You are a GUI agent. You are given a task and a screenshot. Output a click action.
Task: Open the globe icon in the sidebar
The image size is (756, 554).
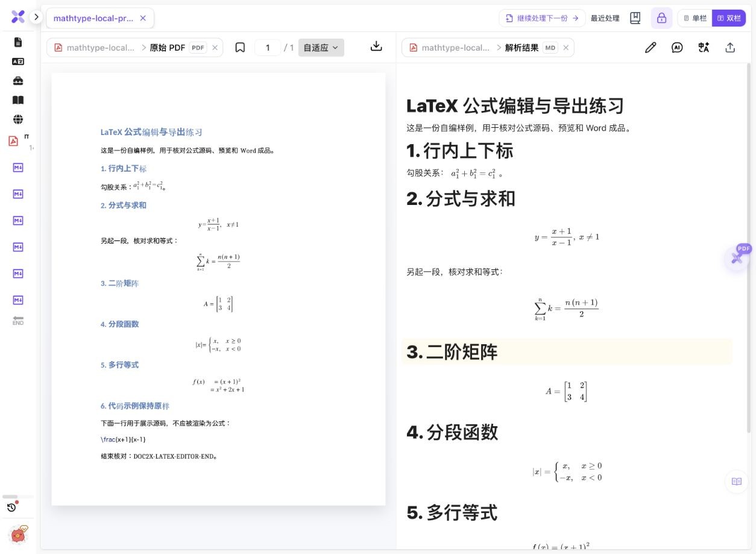18,119
